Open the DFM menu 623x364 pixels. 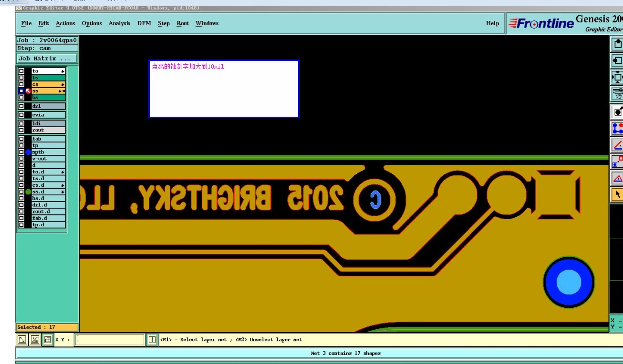144,23
